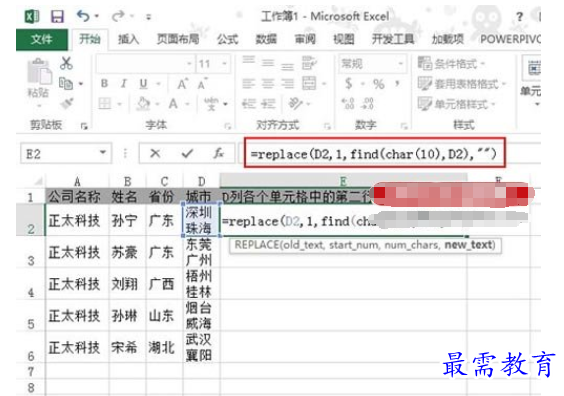Expand the Name Box dropdown arrow
The image size is (564, 396).
[x=103, y=153]
